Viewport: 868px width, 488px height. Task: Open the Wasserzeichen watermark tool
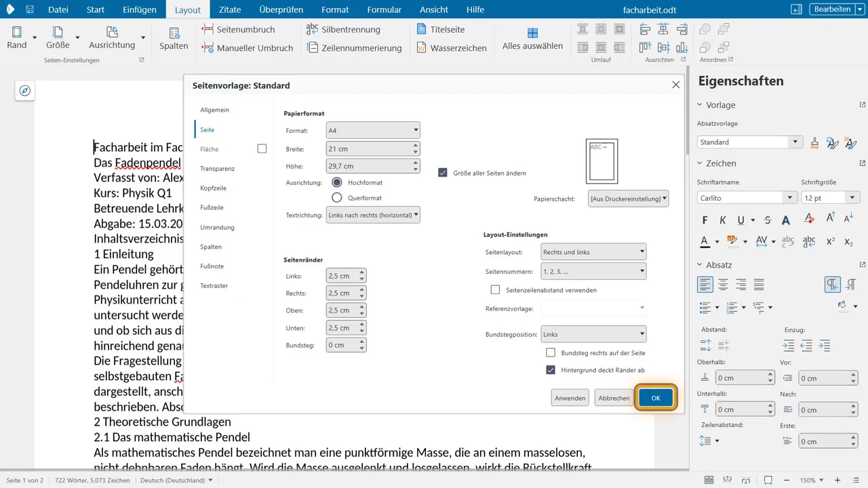(451, 48)
